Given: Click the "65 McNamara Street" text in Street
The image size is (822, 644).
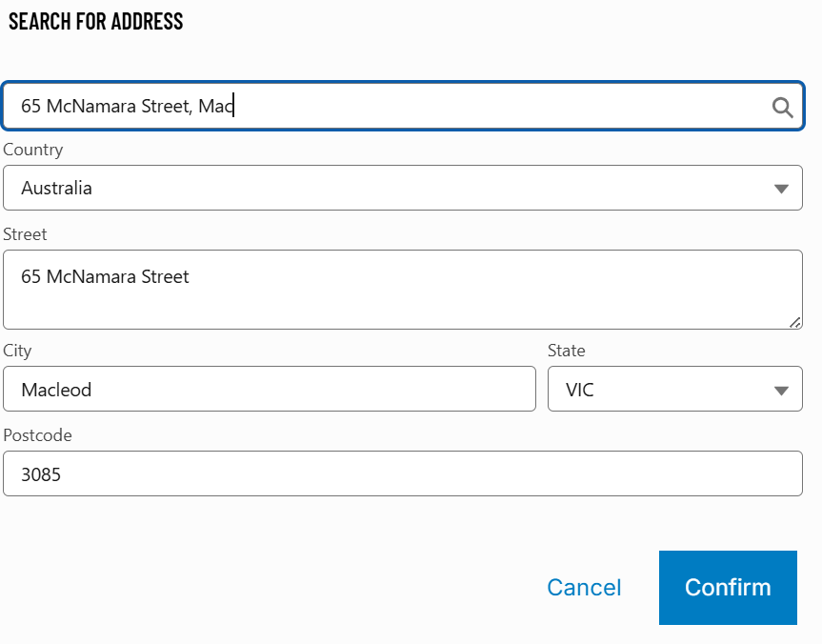Looking at the screenshot, I should pos(105,277).
